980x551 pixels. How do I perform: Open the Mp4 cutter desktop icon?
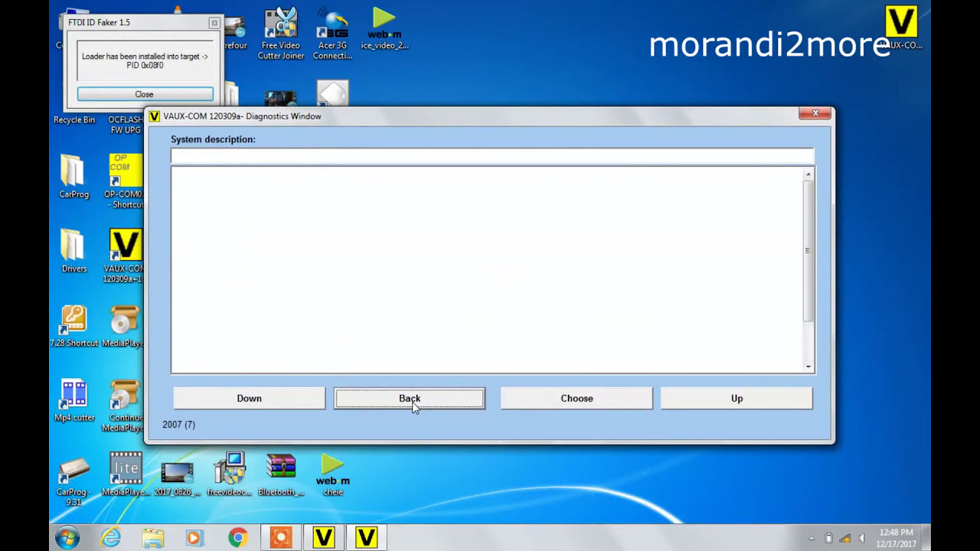point(73,399)
